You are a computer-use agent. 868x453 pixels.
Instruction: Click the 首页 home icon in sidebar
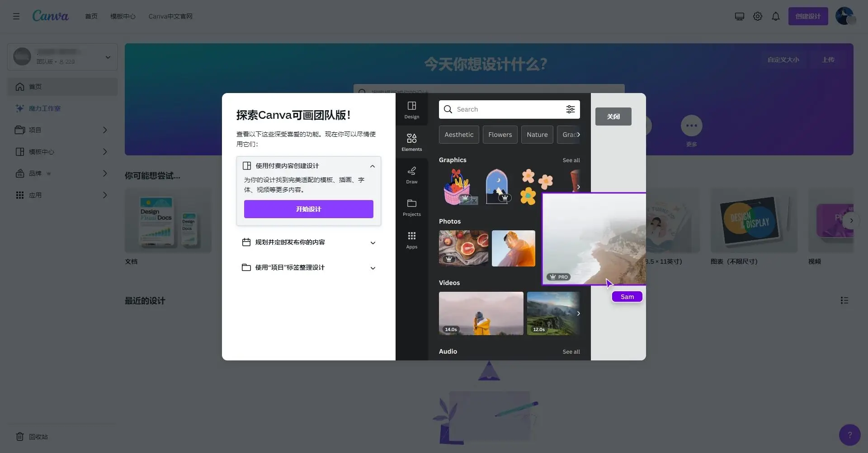click(x=20, y=87)
